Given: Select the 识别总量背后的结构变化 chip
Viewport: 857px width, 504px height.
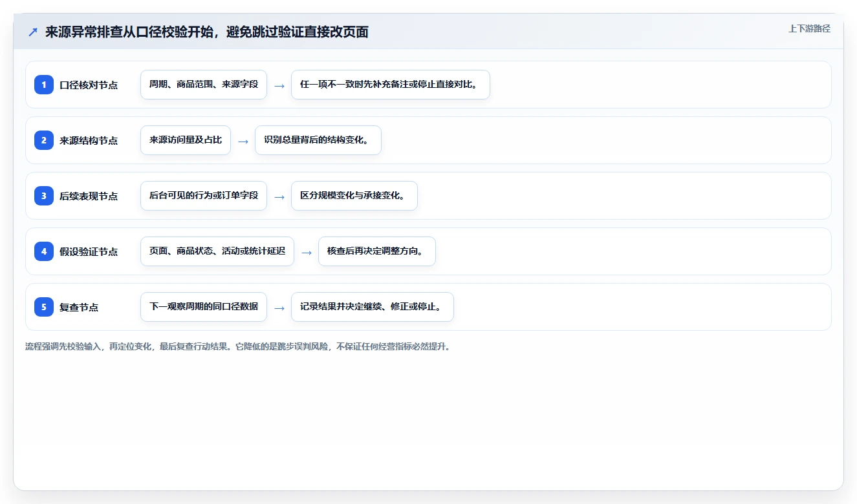Looking at the screenshot, I should 318,140.
